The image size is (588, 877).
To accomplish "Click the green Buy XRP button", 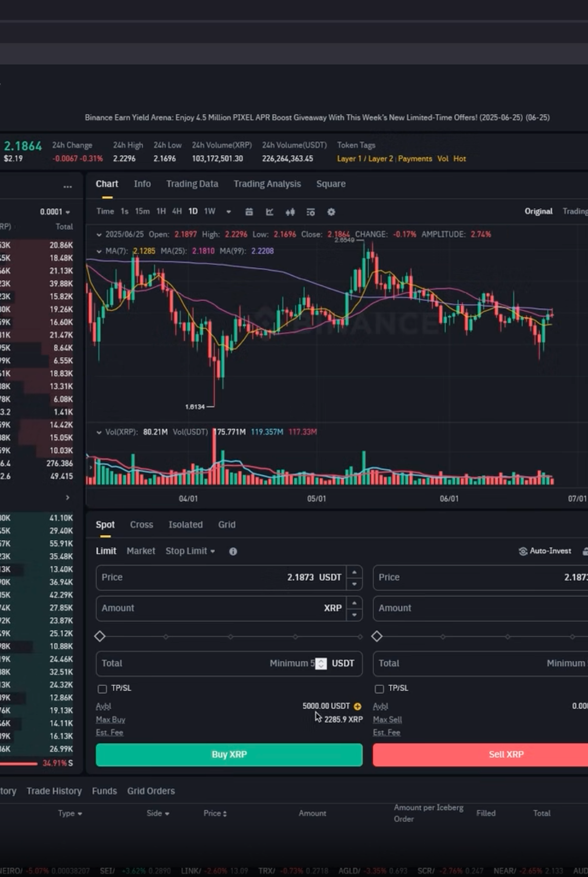I will click(x=229, y=755).
